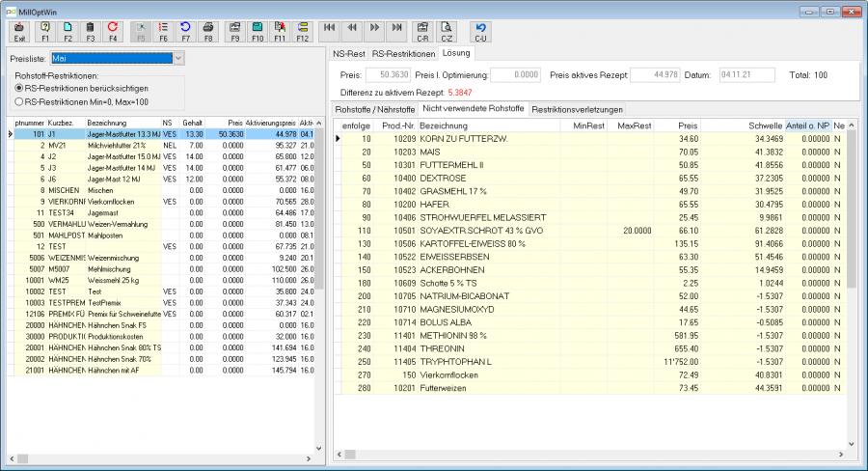Image resolution: width=868 pixels, height=471 pixels.
Task: Click the Exit toolbar icon
Action: [19, 32]
